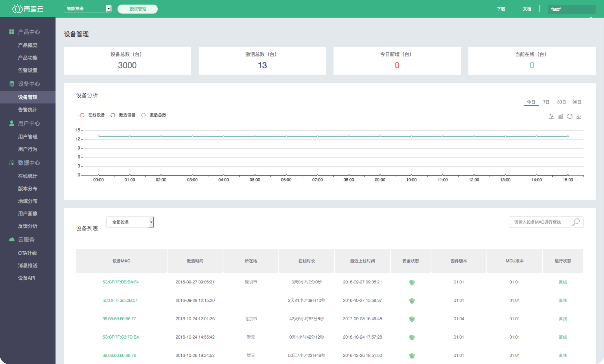
Task: Open the 全部设备 filter dropdown
Action: 130,222
